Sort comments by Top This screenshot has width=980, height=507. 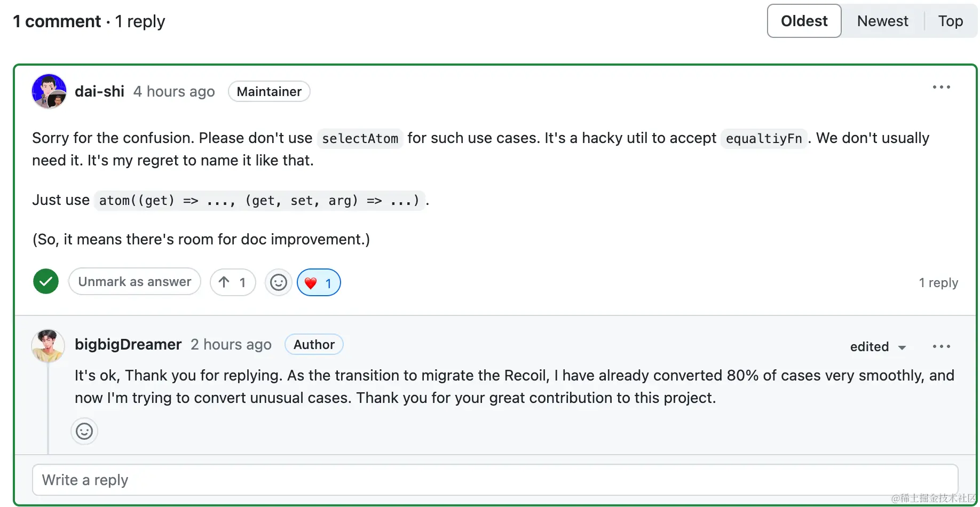tap(951, 21)
